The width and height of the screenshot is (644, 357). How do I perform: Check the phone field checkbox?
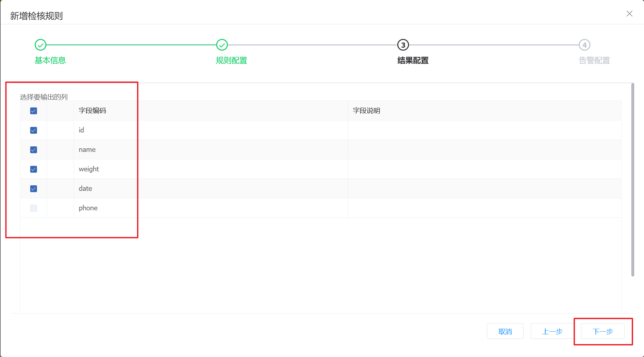(33, 208)
